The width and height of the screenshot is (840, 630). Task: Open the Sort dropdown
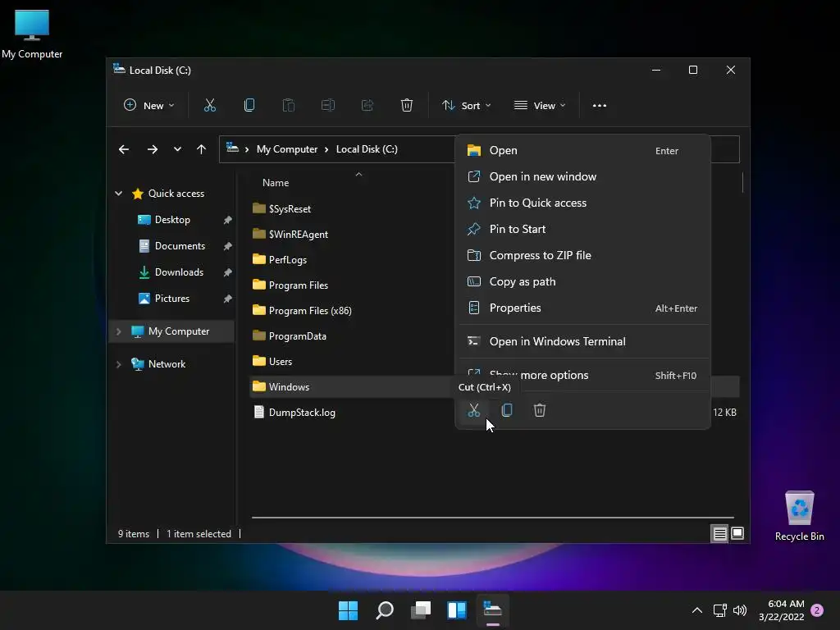(x=466, y=106)
